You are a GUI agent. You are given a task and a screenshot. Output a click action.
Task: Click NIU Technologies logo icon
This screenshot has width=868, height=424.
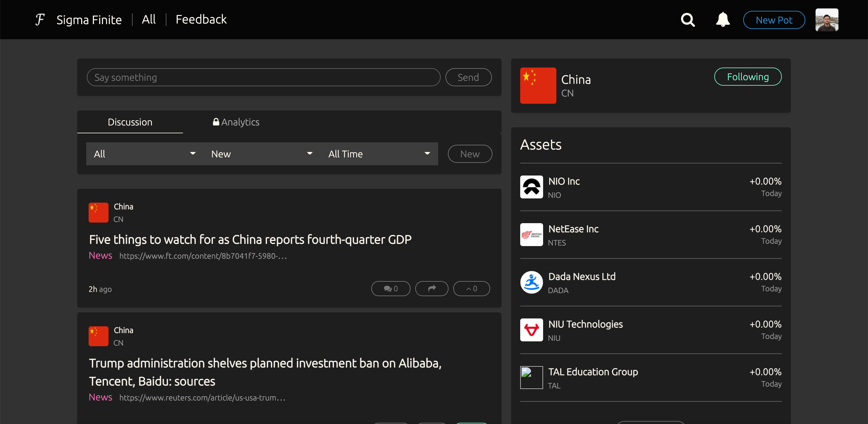coord(531,330)
